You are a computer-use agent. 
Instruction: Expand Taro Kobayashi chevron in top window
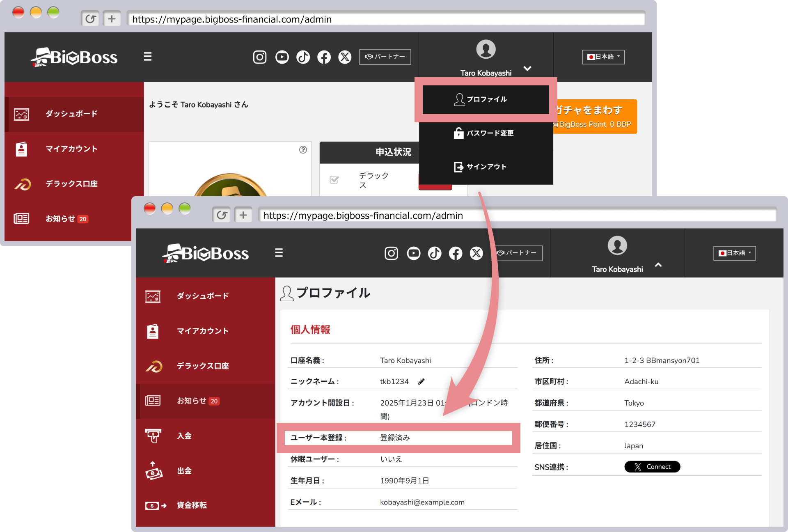pos(527,69)
